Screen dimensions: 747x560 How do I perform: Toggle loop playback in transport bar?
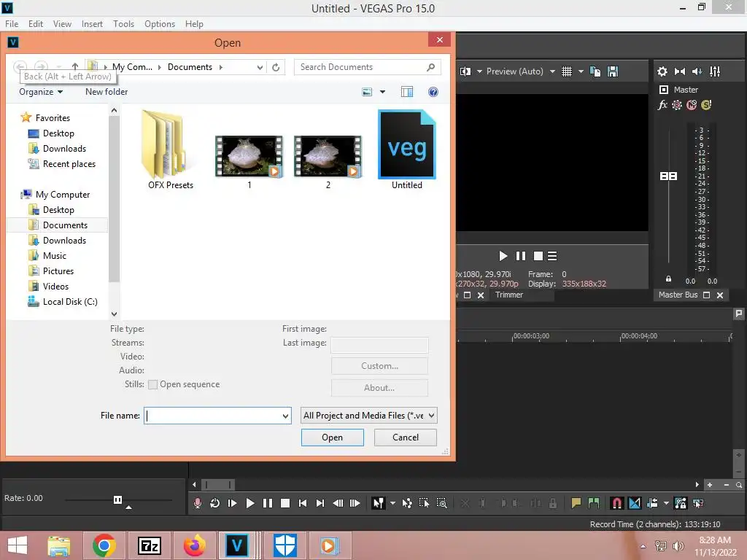coord(215,503)
